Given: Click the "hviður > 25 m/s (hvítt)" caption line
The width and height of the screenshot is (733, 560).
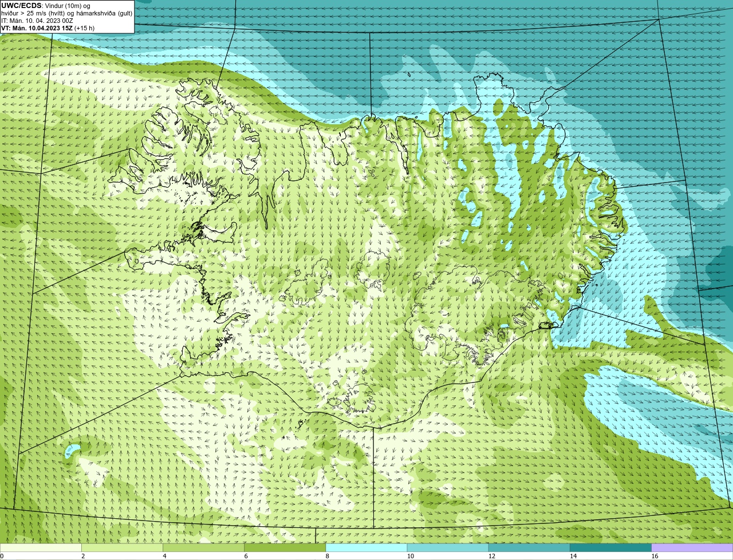Looking at the screenshot, I should pyautogui.click(x=66, y=13).
